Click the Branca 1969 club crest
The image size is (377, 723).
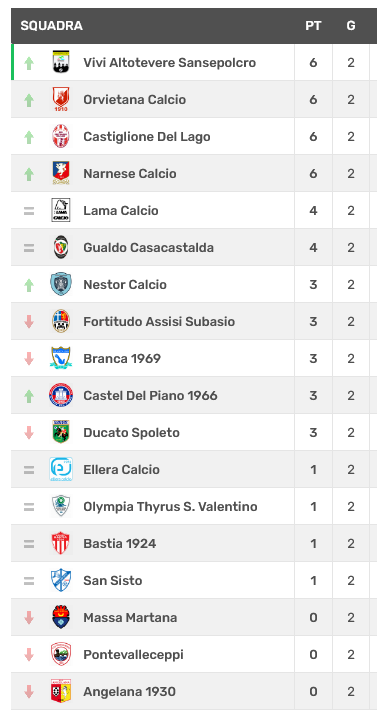point(61,358)
